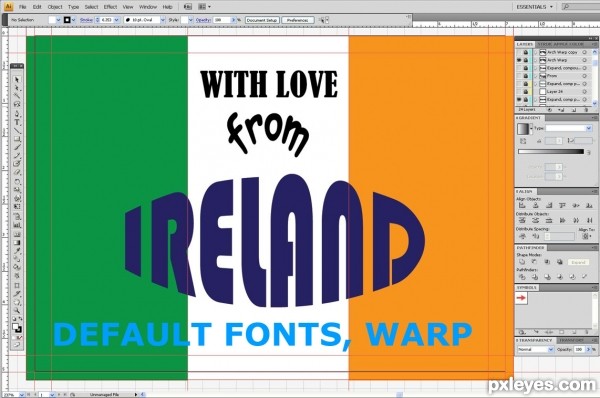Click the Symbols panel tab

[x=527, y=287]
